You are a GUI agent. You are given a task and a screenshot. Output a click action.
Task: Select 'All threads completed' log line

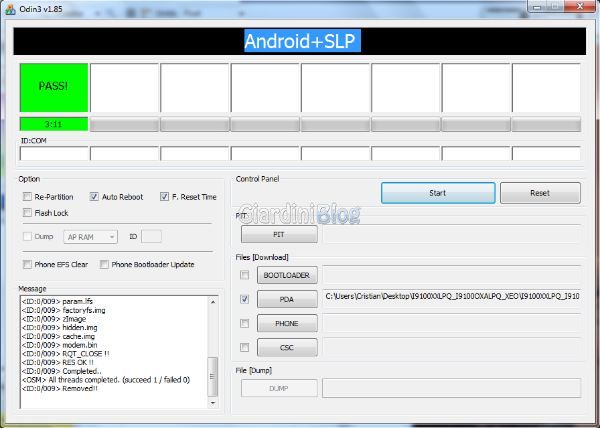click(106, 380)
